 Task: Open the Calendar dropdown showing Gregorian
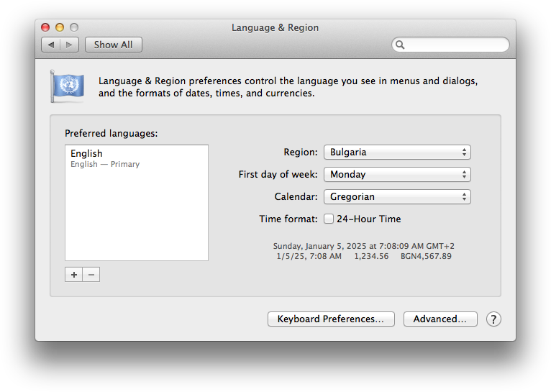coord(397,196)
